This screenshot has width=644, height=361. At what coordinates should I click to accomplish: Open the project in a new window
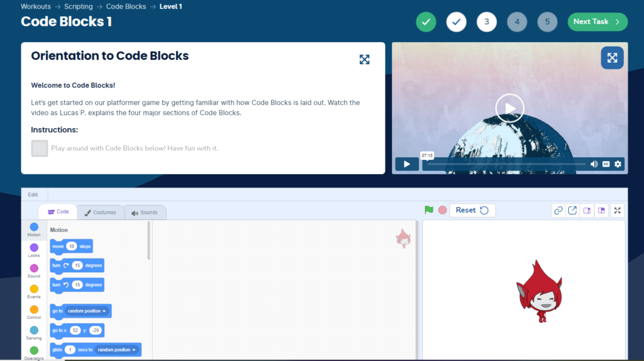[x=572, y=211]
